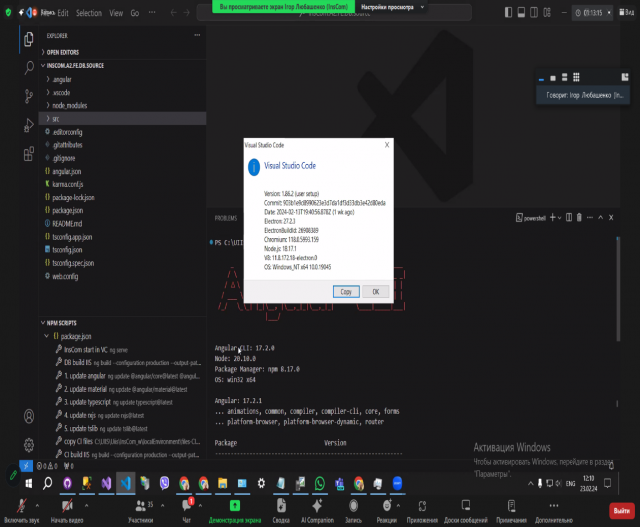Open Run and Debug view

(x=29, y=125)
